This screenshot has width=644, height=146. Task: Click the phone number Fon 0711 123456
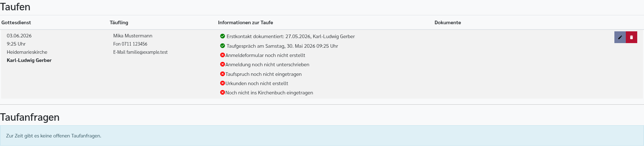tap(130, 44)
